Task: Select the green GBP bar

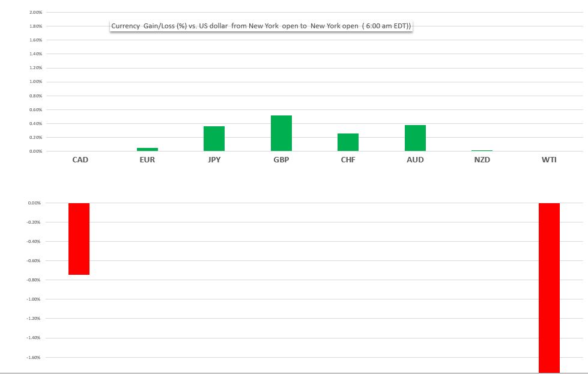Action: [281, 133]
